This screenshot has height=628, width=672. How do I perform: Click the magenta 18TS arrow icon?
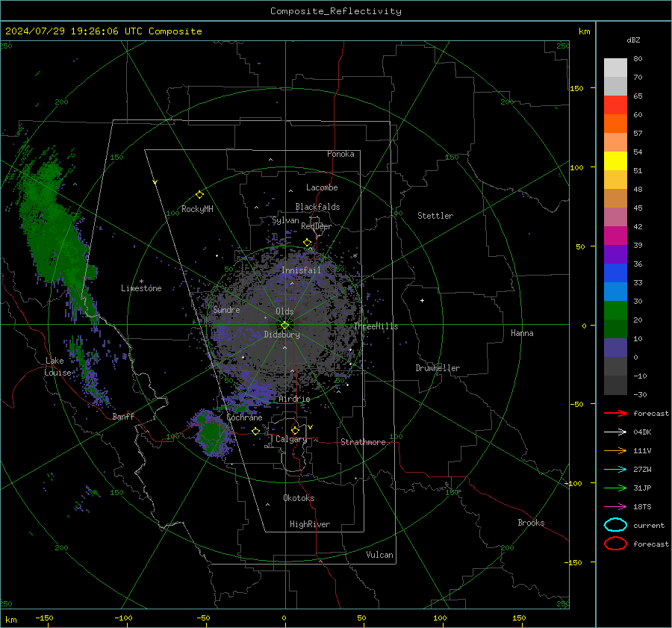coord(615,507)
